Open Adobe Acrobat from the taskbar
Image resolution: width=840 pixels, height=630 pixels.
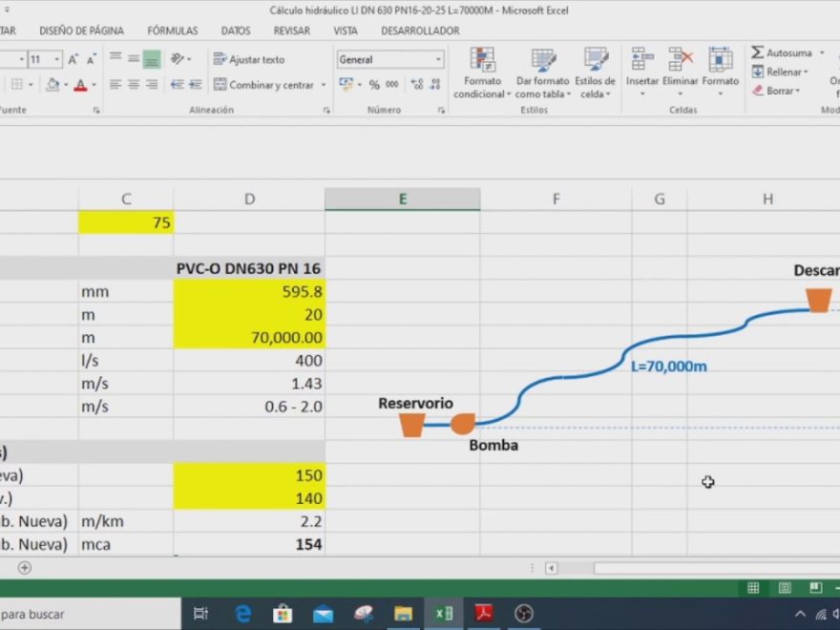484,614
